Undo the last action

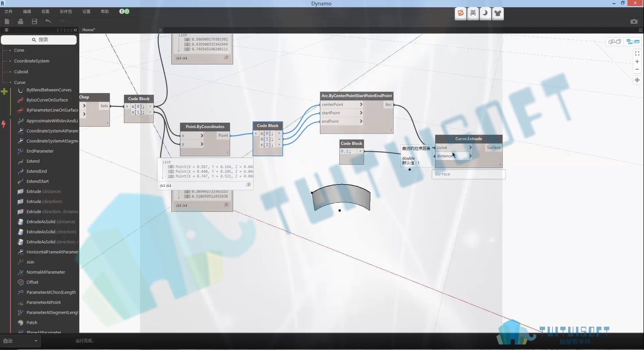pyautogui.click(x=48, y=21)
